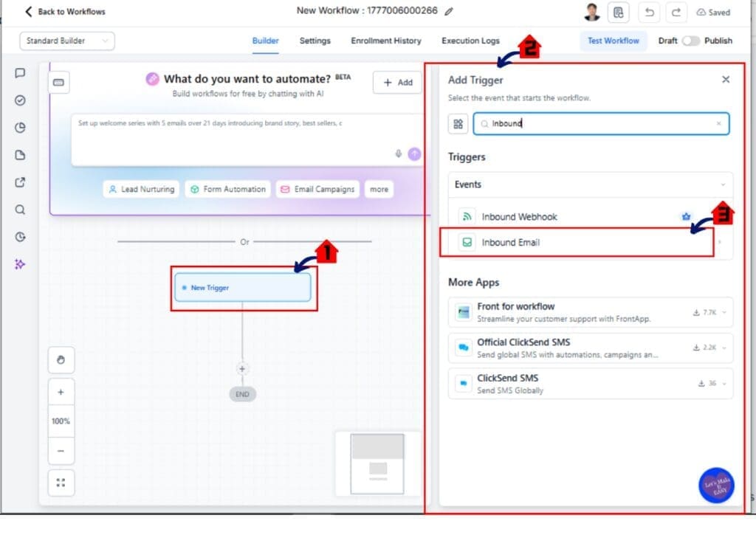Click the undo arrow in the top bar
Viewport: 756px width, 535px height.
point(649,12)
